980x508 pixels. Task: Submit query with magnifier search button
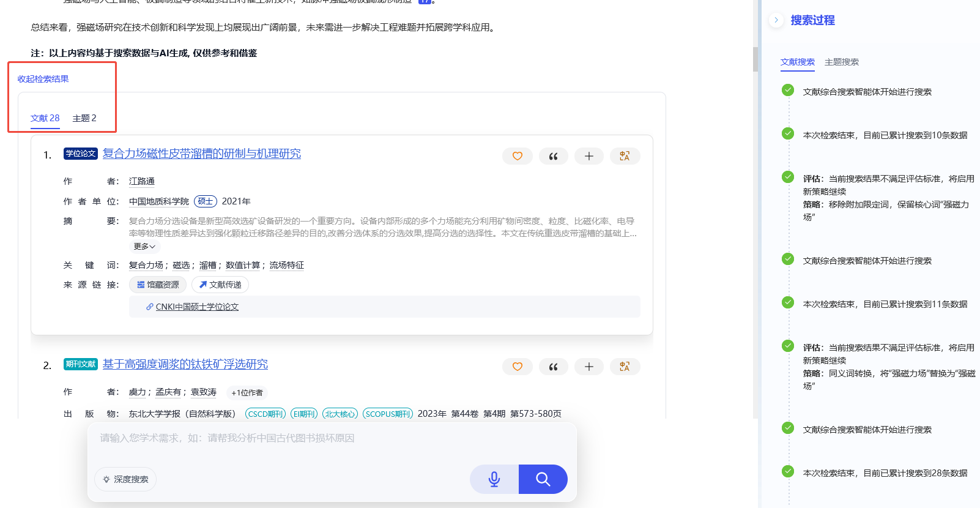[543, 479]
